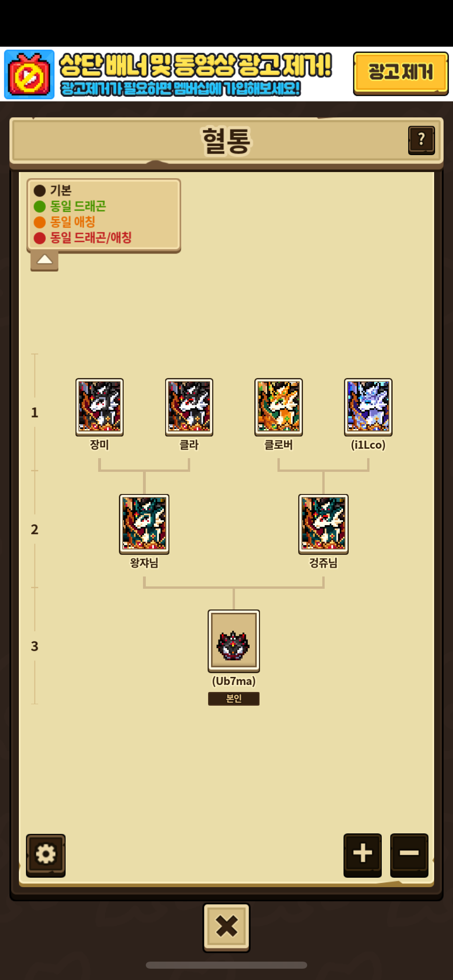Click the ad-blocking TV icon in the banner
Screen dimensions: 453x980
tap(29, 74)
